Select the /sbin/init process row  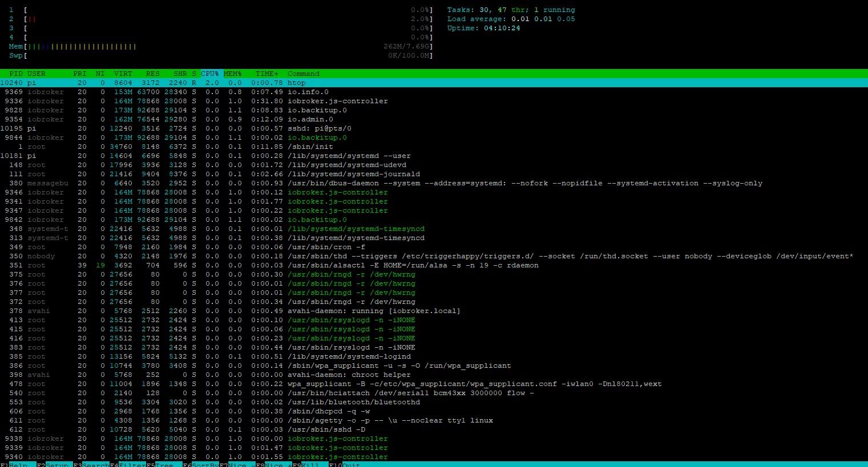coord(434,147)
